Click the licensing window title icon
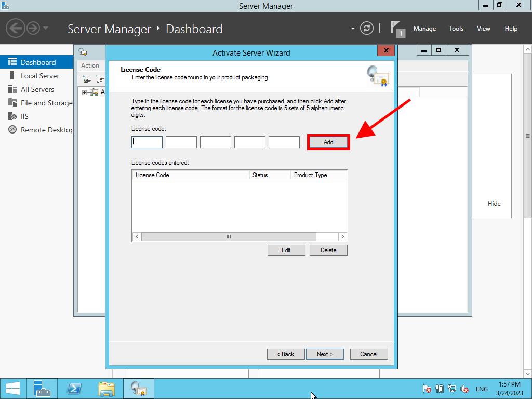The width and height of the screenshot is (532, 399). point(83,52)
